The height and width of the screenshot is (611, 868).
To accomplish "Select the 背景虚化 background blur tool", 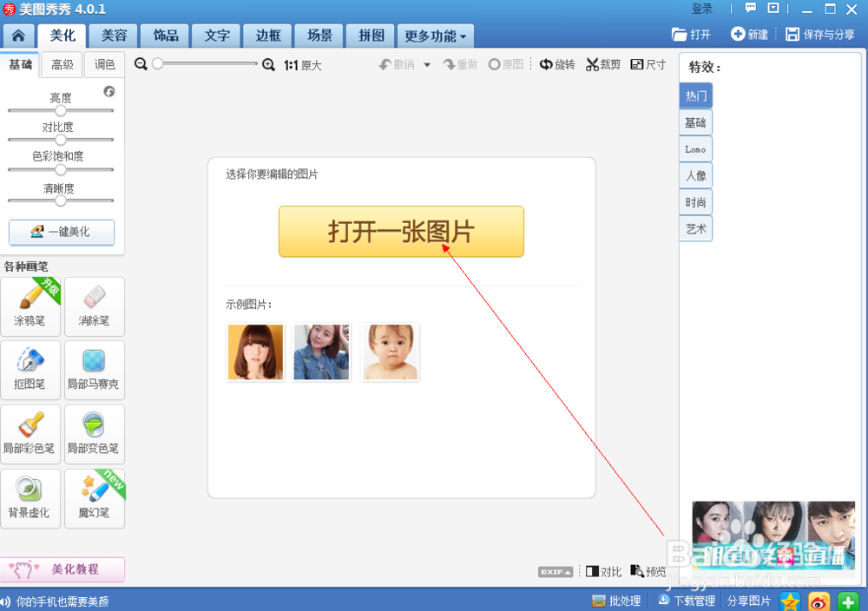I will [31, 498].
